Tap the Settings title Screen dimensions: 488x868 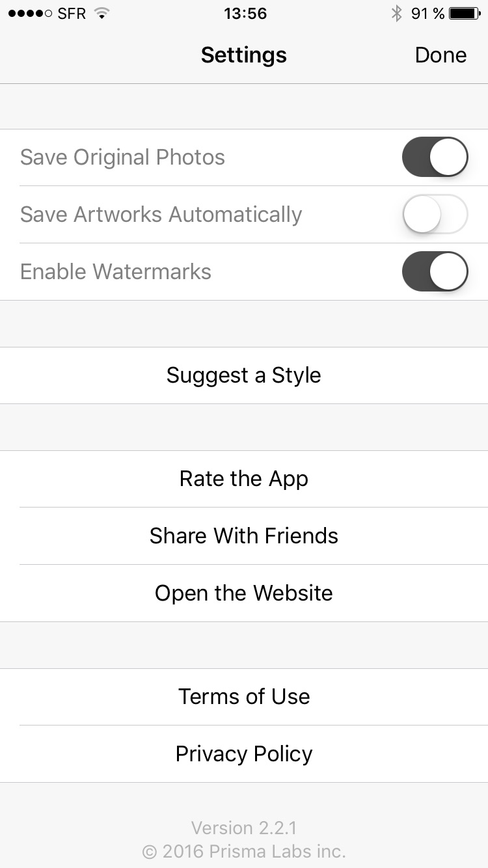(244, 55)
